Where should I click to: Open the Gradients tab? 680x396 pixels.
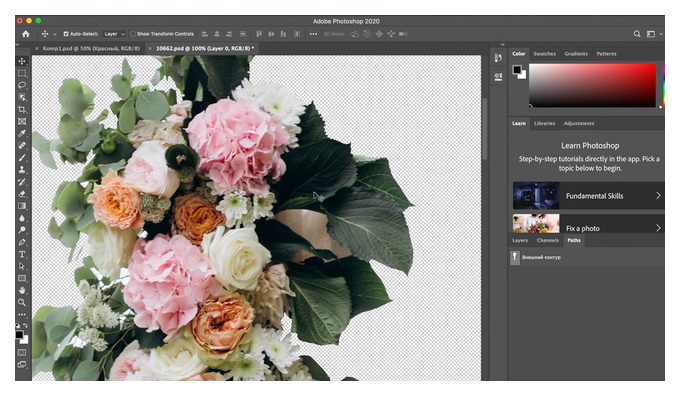coord(576,54)
